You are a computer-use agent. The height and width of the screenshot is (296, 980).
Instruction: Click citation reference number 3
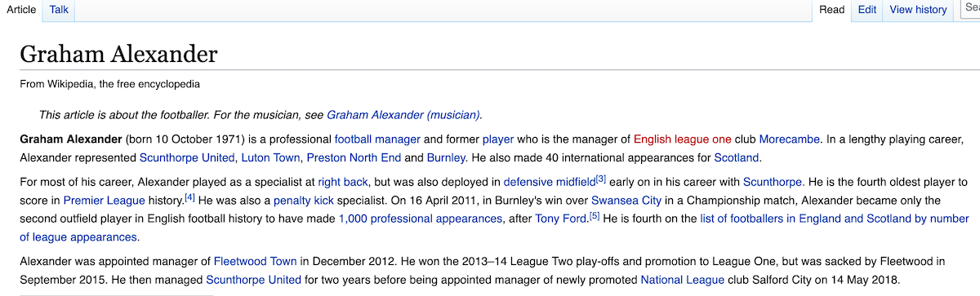[x=601, y=178]
